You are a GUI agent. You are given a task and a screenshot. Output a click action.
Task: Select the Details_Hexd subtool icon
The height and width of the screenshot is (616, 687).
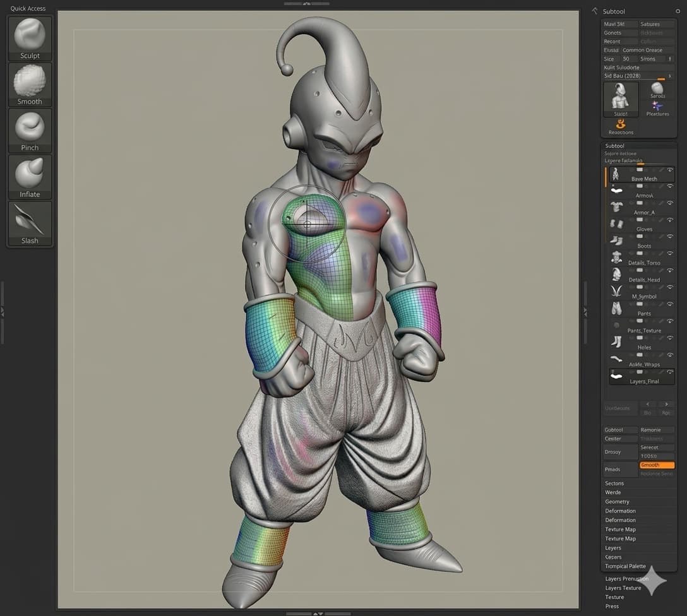[616, 275]
